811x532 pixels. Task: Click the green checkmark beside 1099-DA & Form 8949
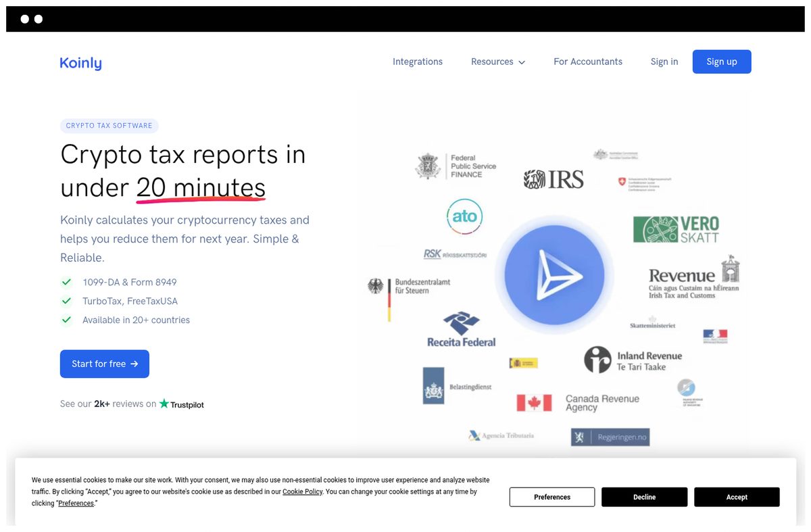coord(66,282)
